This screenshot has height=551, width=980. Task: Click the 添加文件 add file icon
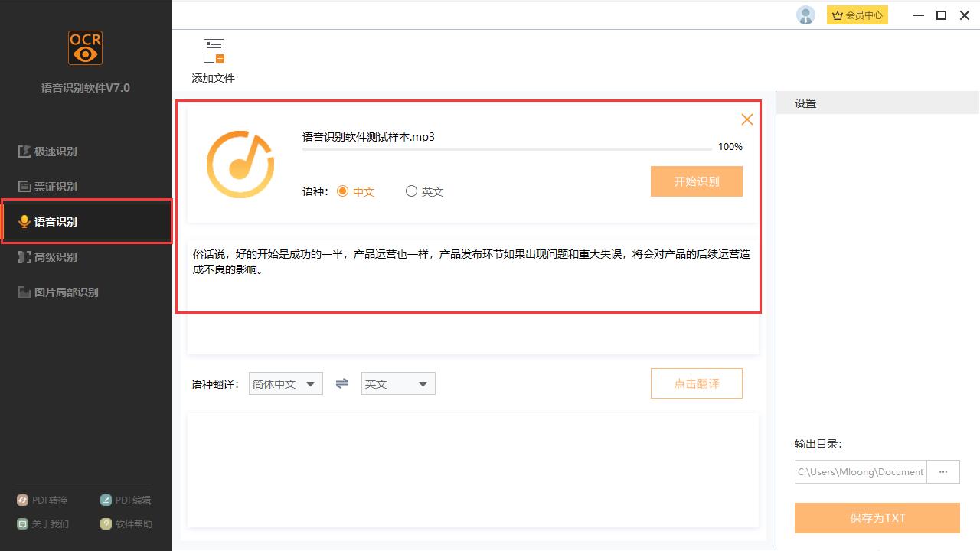213,51
